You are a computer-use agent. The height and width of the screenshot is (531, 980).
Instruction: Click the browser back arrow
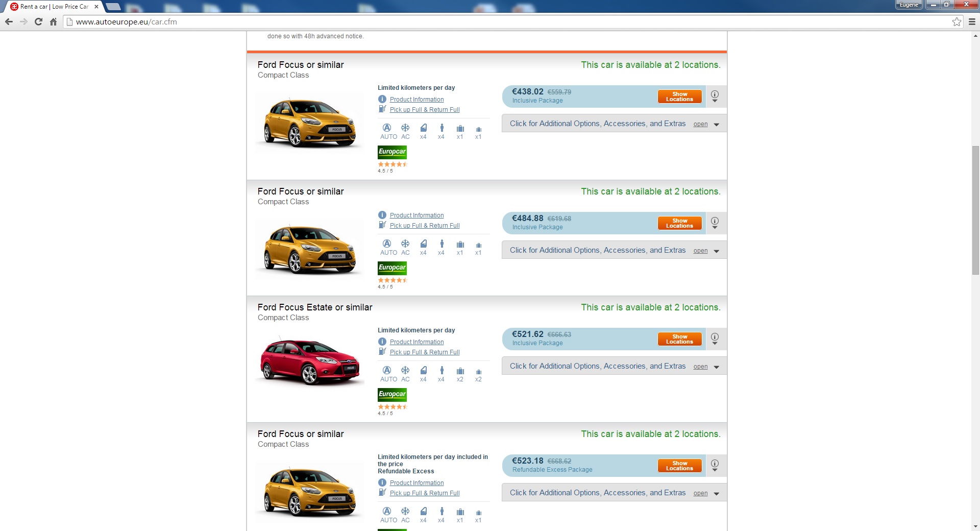coord(9,22)
